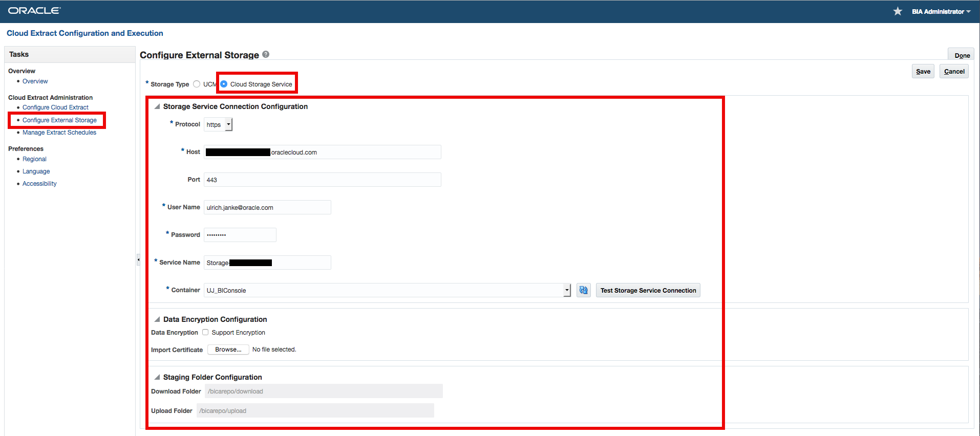Click the Tasks panel header
980x436 pixels.
[x=70, y=54]
